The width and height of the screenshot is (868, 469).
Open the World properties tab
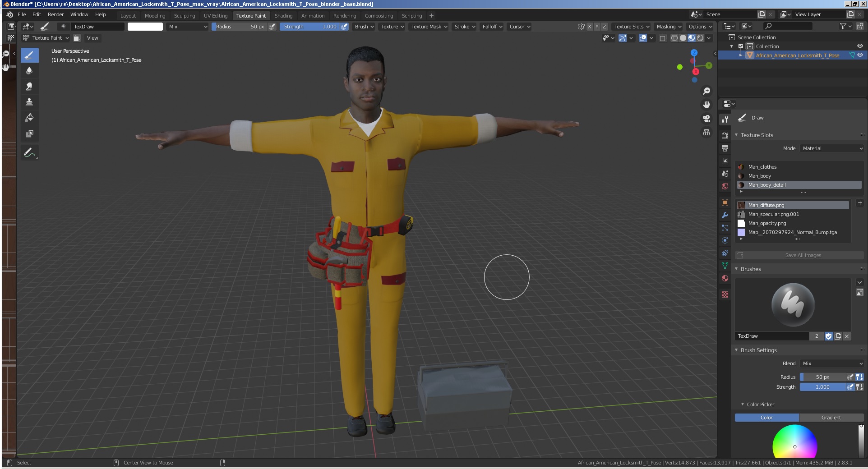[x=725, y=186]
